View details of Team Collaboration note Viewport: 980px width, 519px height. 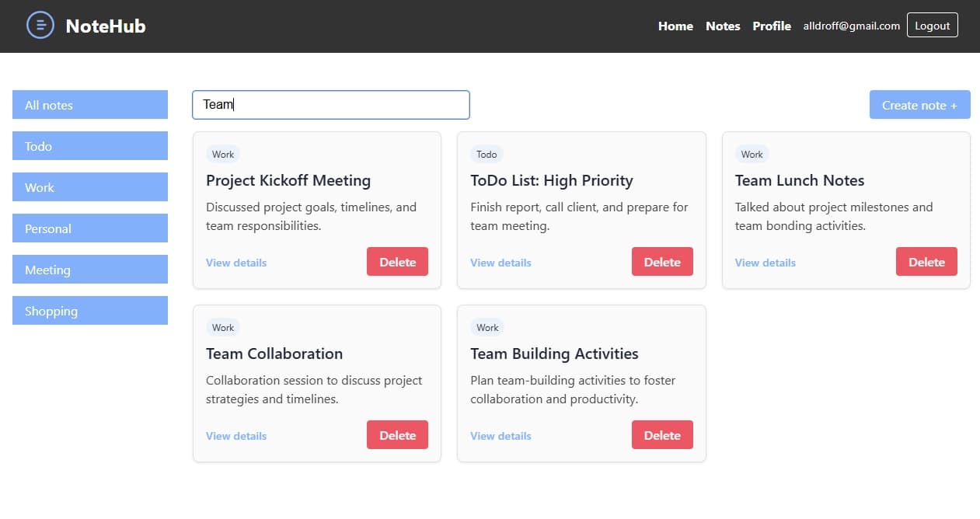[x=236, y=436]
